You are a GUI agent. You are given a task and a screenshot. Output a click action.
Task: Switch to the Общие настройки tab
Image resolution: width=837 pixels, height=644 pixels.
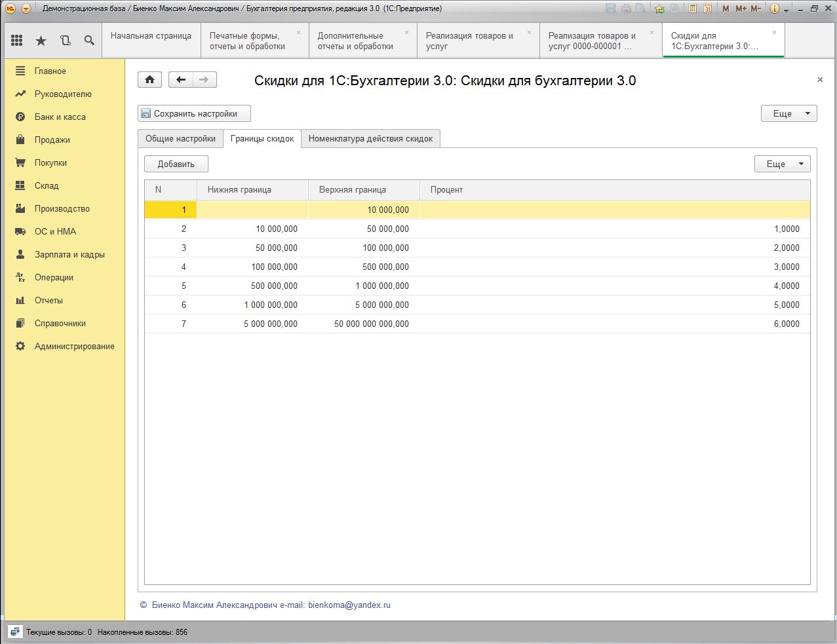point(180,138)
